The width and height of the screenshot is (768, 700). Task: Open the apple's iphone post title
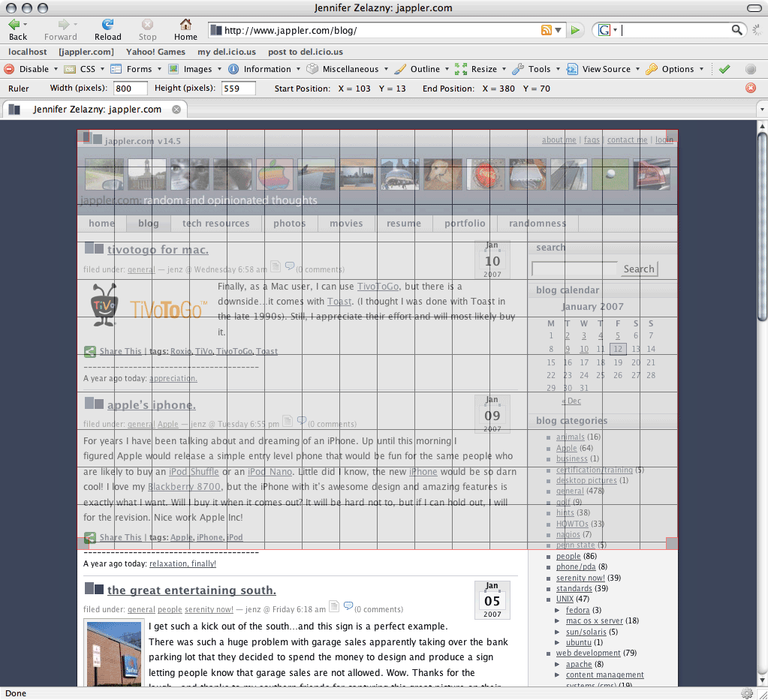coord(152,405)
